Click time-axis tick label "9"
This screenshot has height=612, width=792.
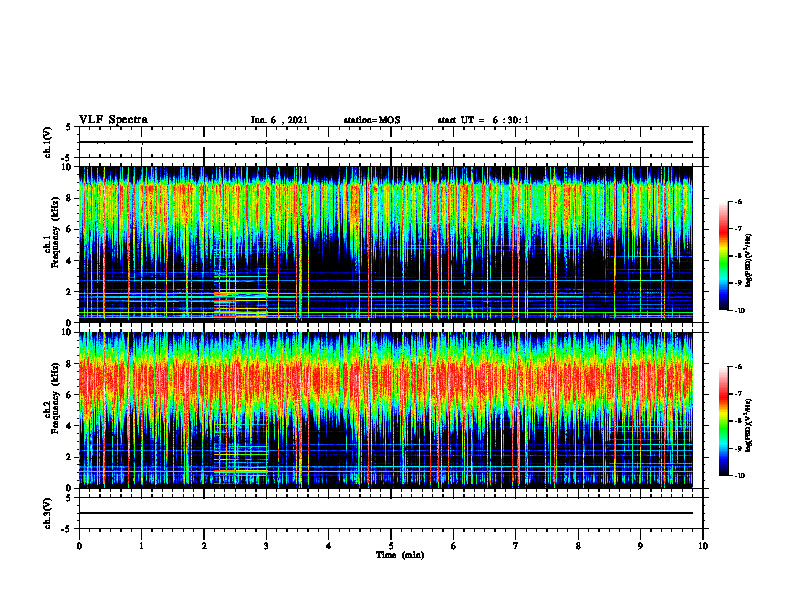pyautogui.click(x=640, y=546)
